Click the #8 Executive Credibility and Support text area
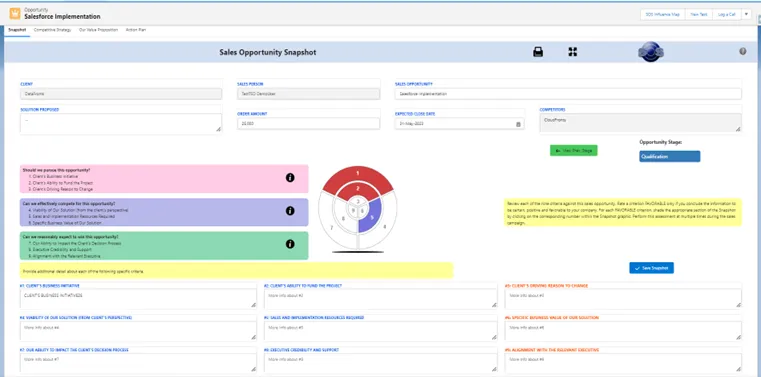761x377 pixels. 380,362
